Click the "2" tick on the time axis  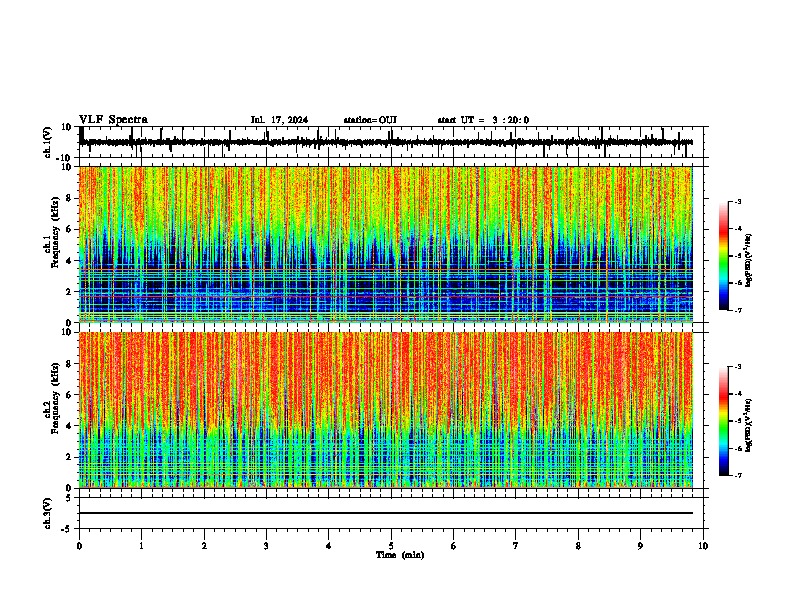click(204, 546)
